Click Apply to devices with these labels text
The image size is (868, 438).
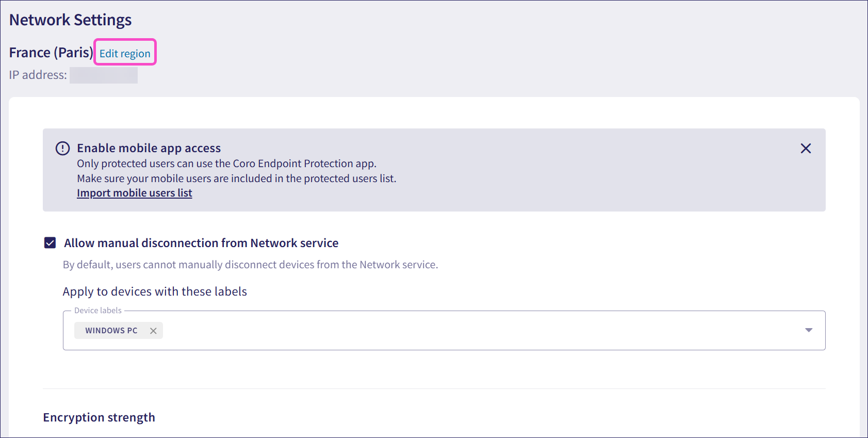point(155,291)
